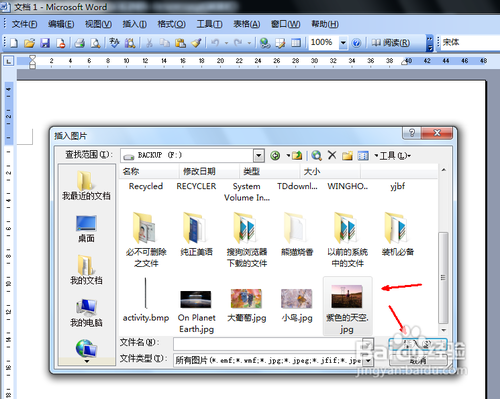The image size is (500, 399).
Task: Click the Word Help question mark icon
Action: [356, 43]
